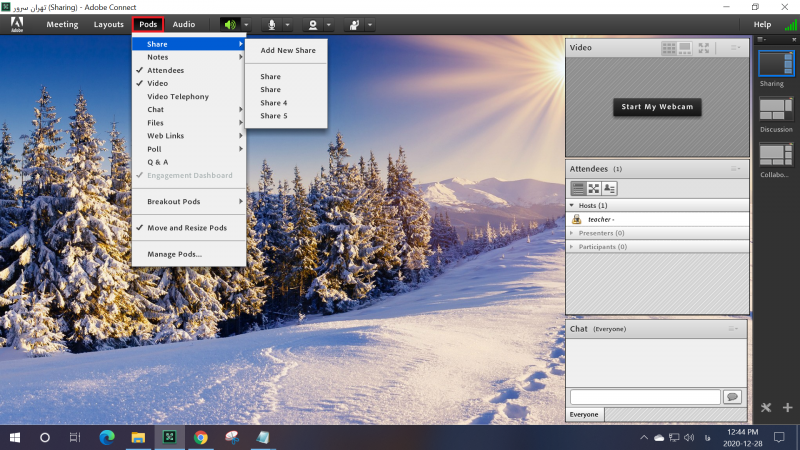The image size is (800, 450).
Task: Open dropdown arrow beside microphone icon
Action: (288, 24)
